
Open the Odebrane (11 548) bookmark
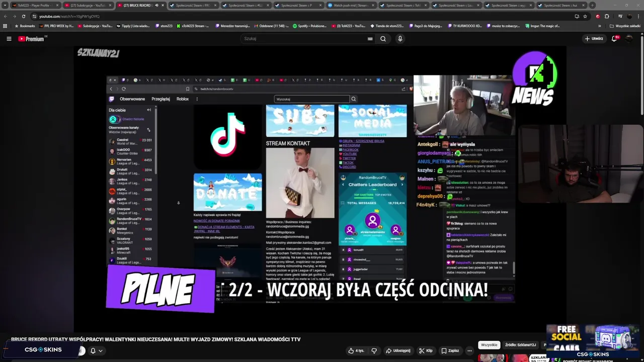(272, 26)
